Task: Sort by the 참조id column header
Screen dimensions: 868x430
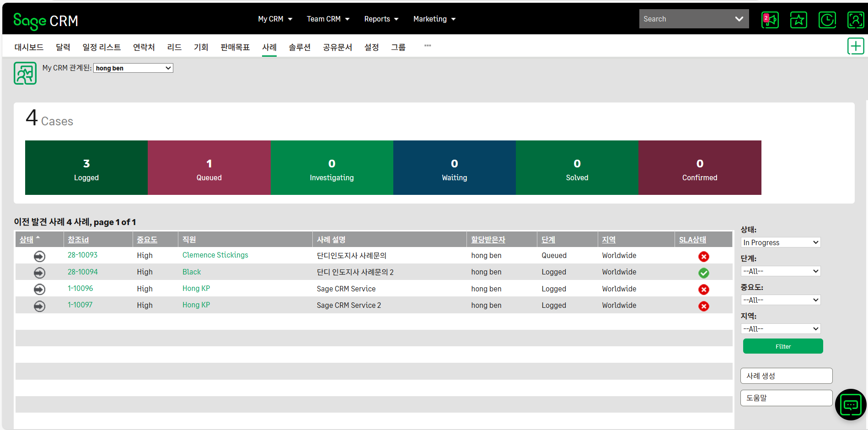Action: (x=78, y=239)
